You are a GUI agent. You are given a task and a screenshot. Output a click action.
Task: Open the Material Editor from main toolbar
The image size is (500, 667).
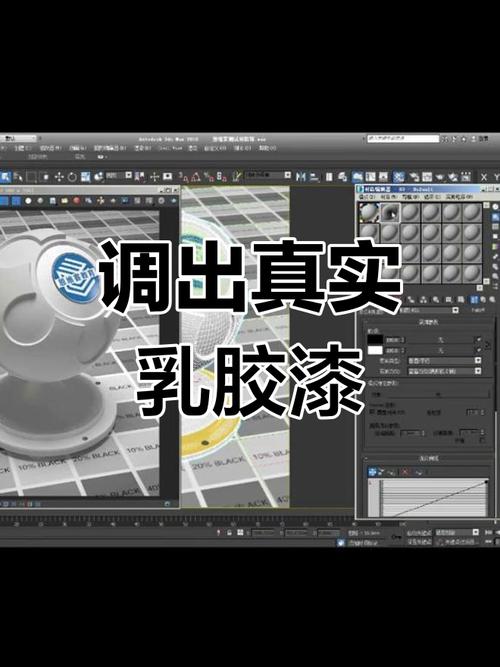(x=399, y=177)
